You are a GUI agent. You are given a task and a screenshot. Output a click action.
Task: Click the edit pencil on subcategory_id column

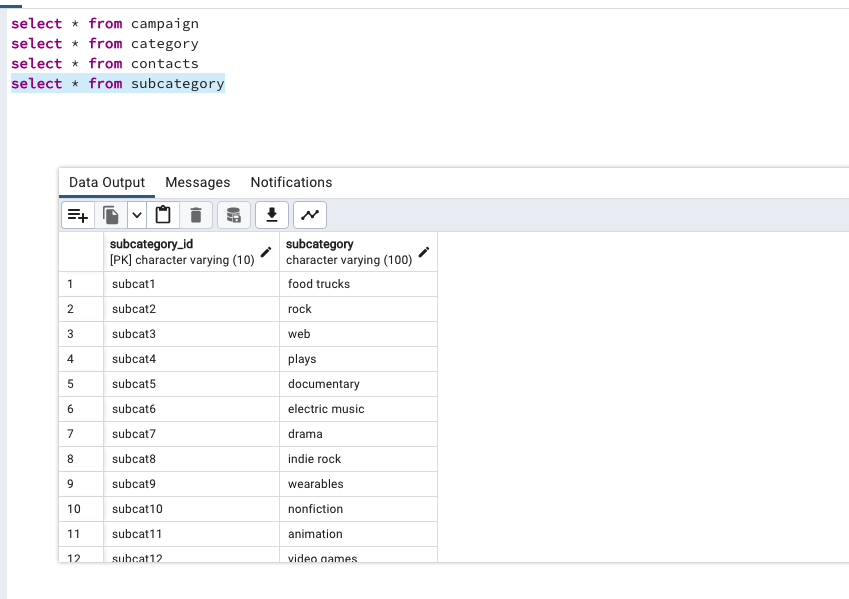tap(264, 253)
